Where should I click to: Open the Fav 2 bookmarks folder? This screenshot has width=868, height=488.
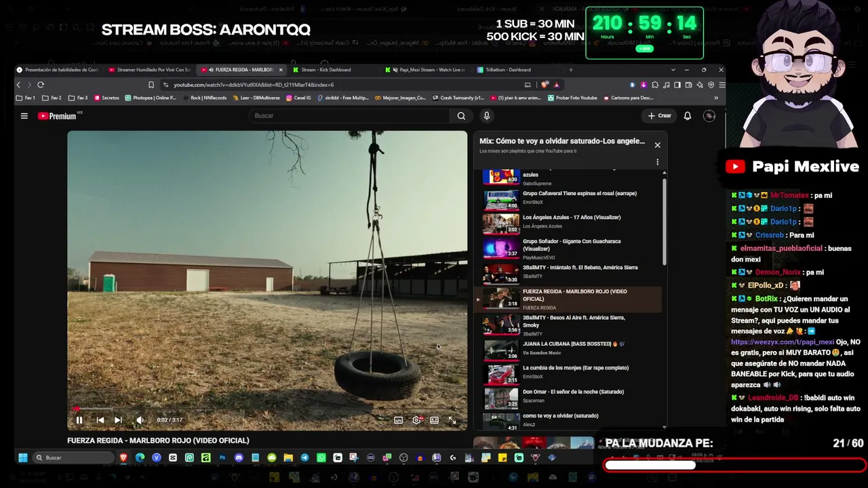click(x=52, y=98)
